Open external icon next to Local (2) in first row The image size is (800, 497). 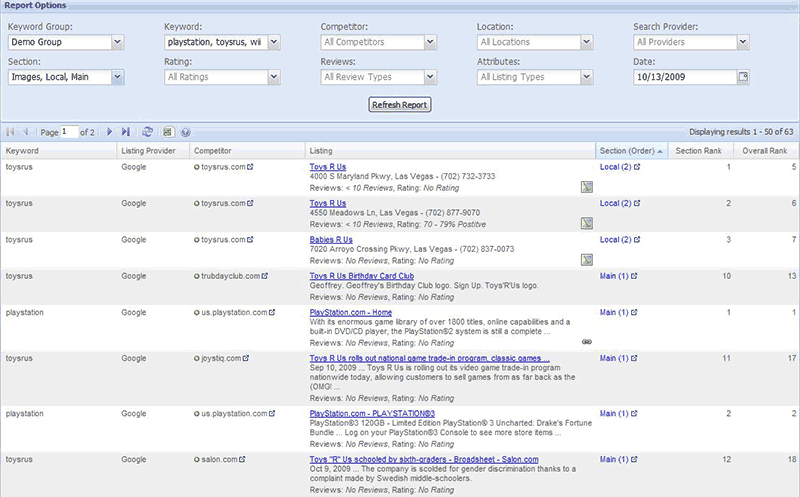coord(637,167)
